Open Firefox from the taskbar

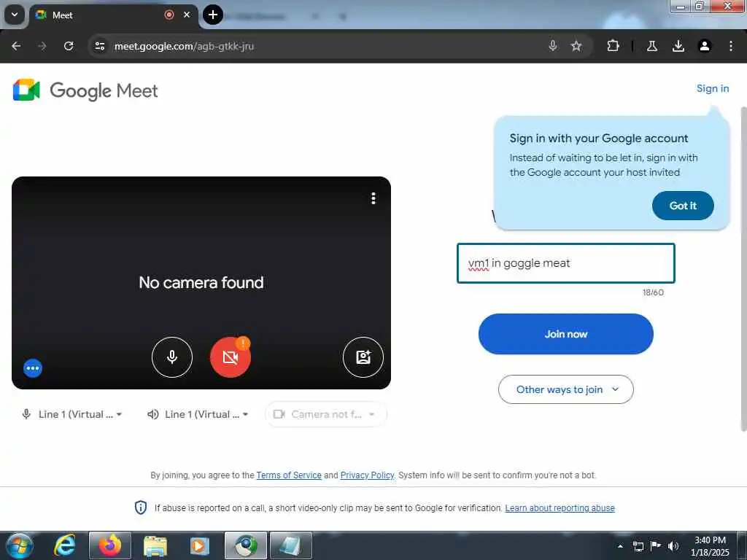[x=110, y=545]
